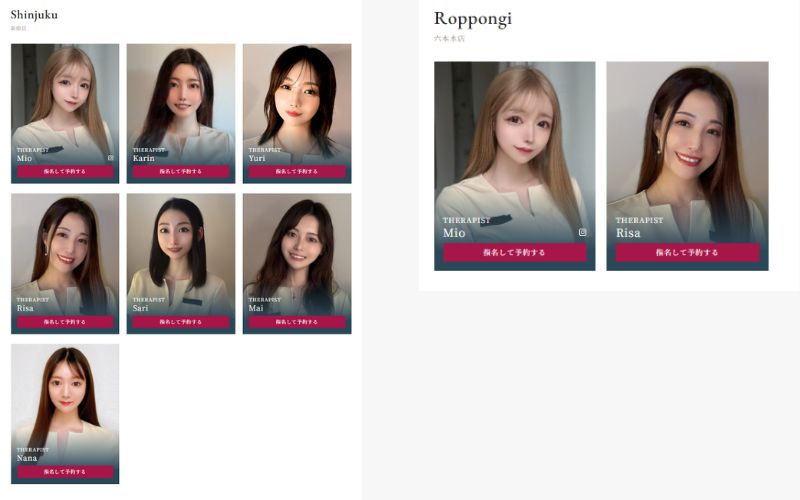Click reserve button under Karin
Image resolution: width=800 pixels, height=500 pixels.
point(181,171)
